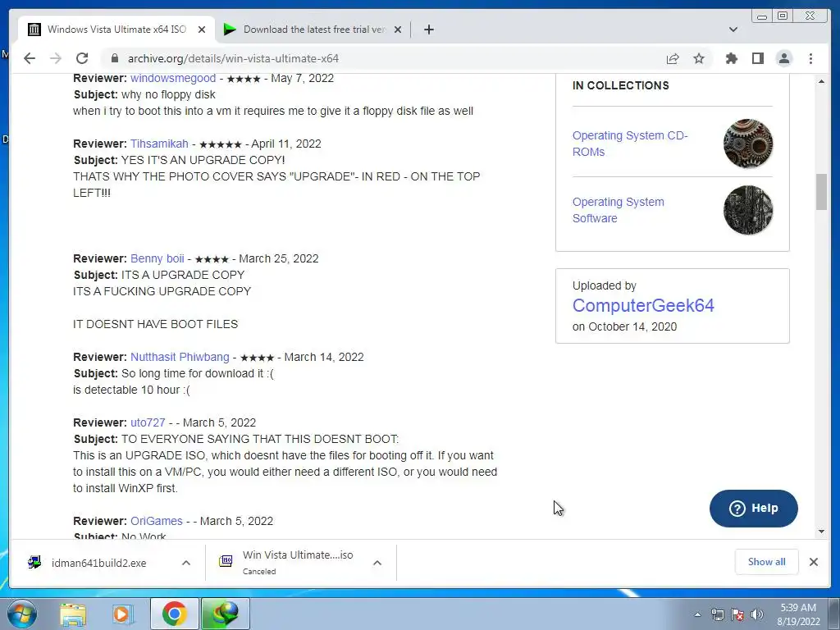Click the Help button
The height and width of the screenshot is (630, 840).
753,509
